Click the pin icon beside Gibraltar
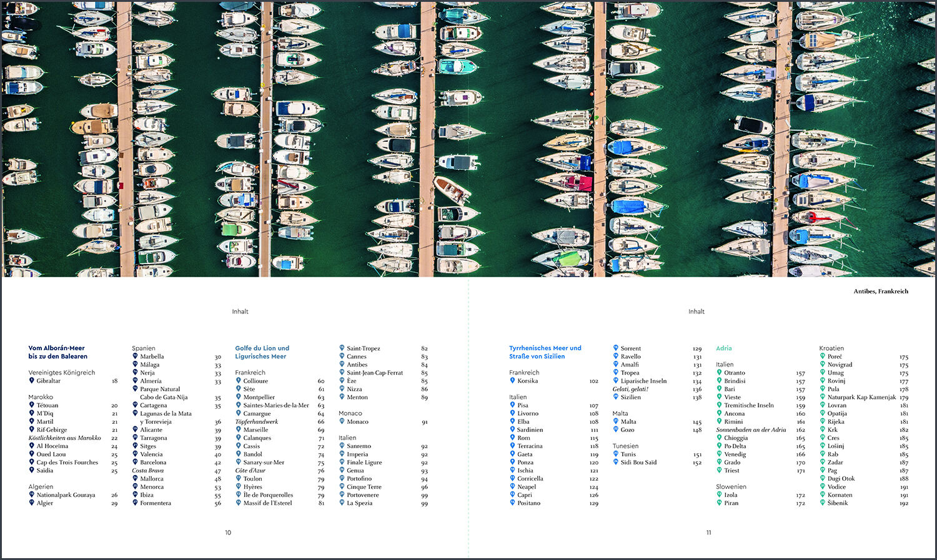This screenshot has width=937, height=560. pos(31,380)
